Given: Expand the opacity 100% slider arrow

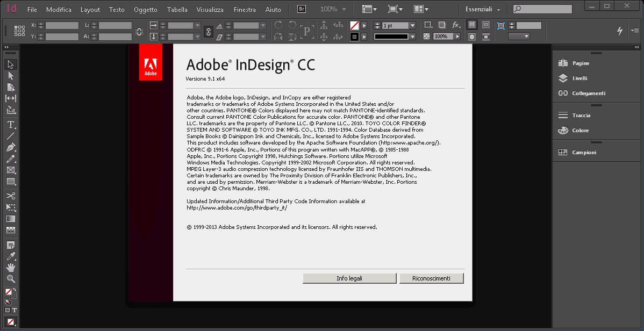Looking at the screenshot, I should 457,37.
